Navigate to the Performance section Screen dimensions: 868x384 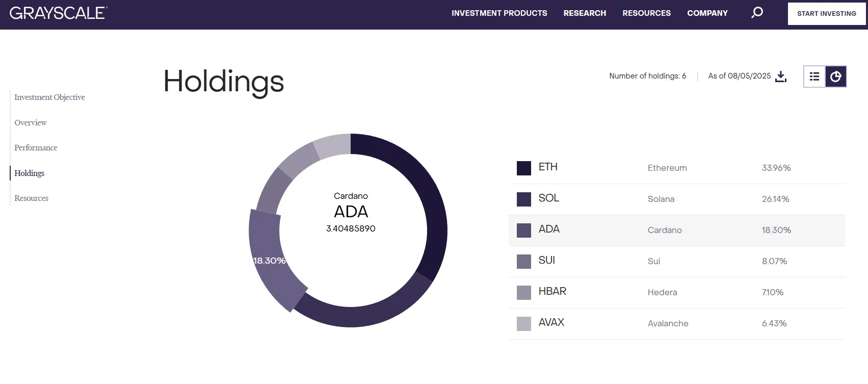point(36,148)
